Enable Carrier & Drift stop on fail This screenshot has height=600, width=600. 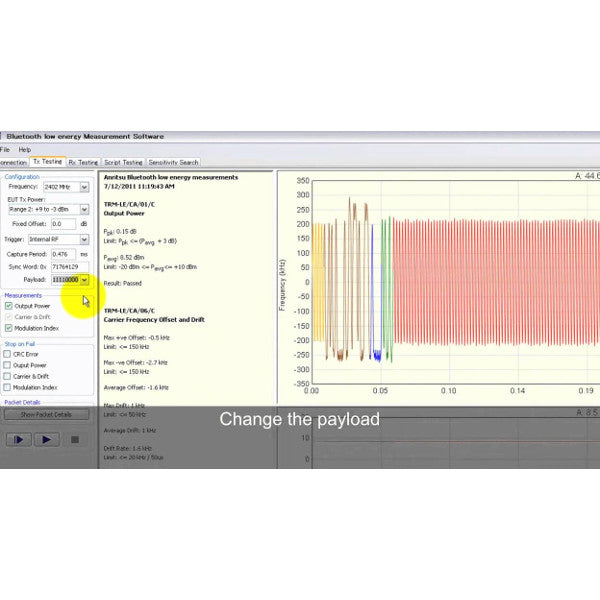(x=9, y=376)
